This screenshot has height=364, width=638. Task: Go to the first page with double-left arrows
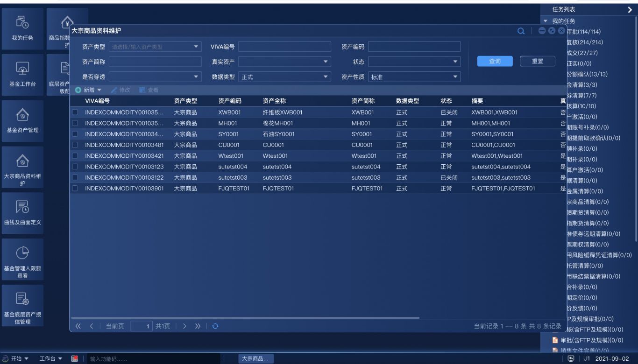pyautogui.click(x=78, y=326)
